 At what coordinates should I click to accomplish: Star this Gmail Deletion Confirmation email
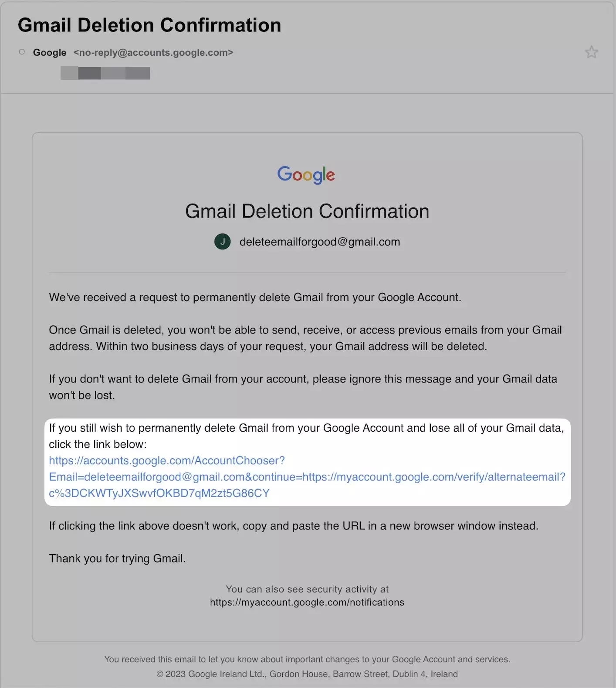pos(591,52)
